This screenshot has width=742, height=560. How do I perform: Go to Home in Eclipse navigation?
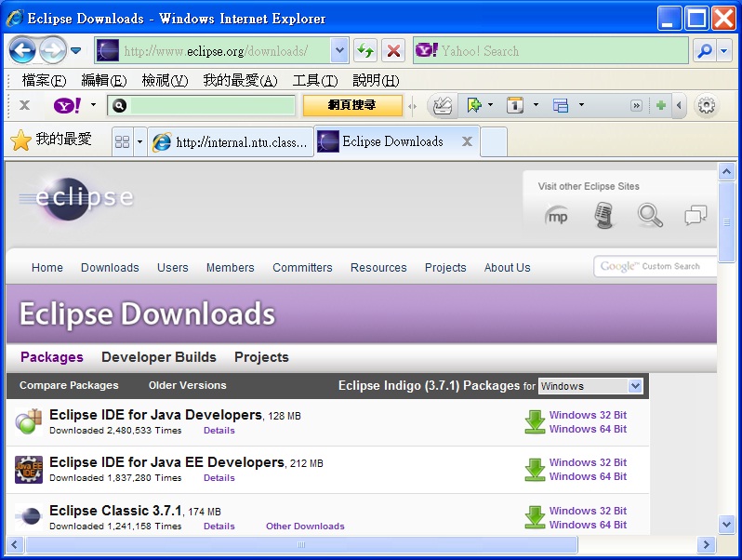point(46,268)
